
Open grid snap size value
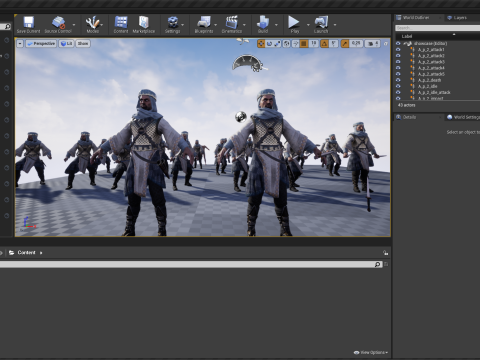(x=313, y=44)
